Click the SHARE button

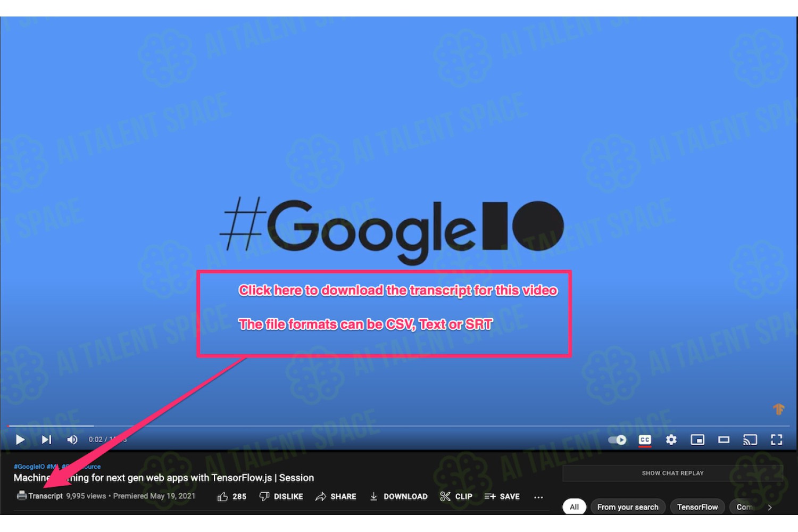[x=336, y=496]
